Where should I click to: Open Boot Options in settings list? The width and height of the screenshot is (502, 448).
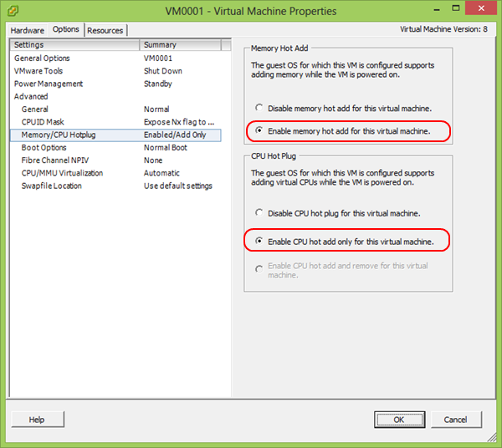(x=44, y=147)
